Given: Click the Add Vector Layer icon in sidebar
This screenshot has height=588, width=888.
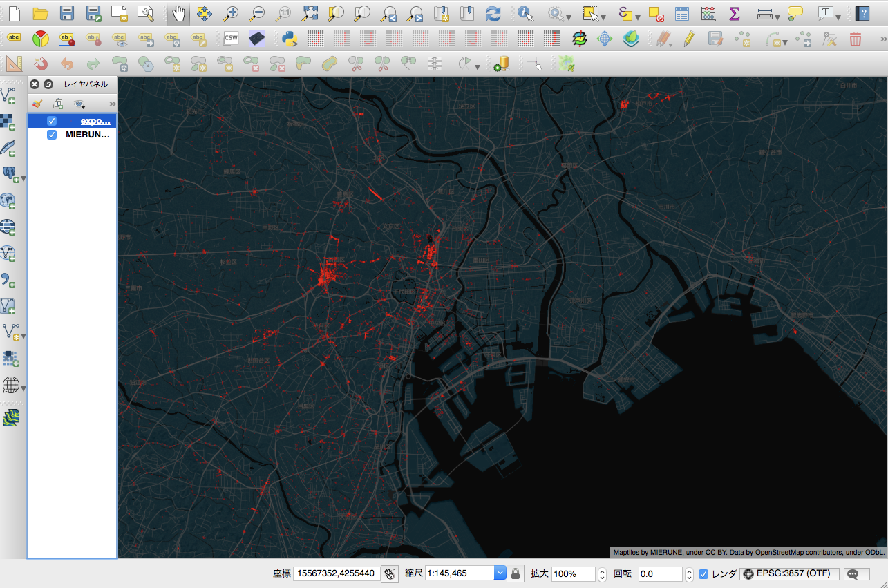Looking at the screenshot, I should click(8, 95).
